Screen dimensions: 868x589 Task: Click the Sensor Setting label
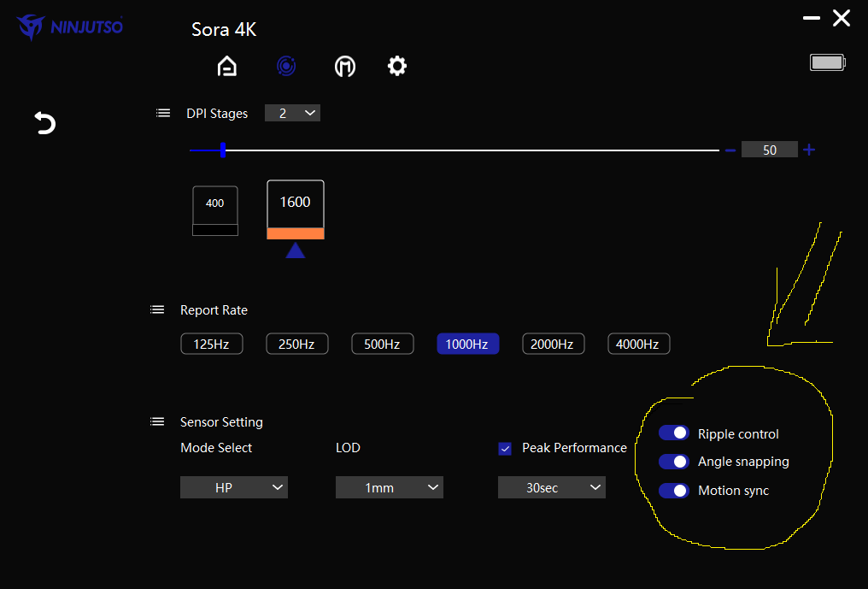[221, 422]
